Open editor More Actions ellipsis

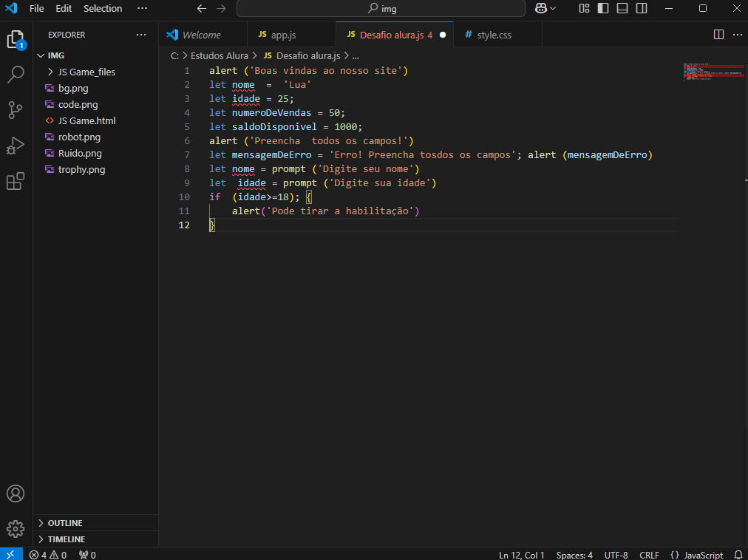point(738,35)
